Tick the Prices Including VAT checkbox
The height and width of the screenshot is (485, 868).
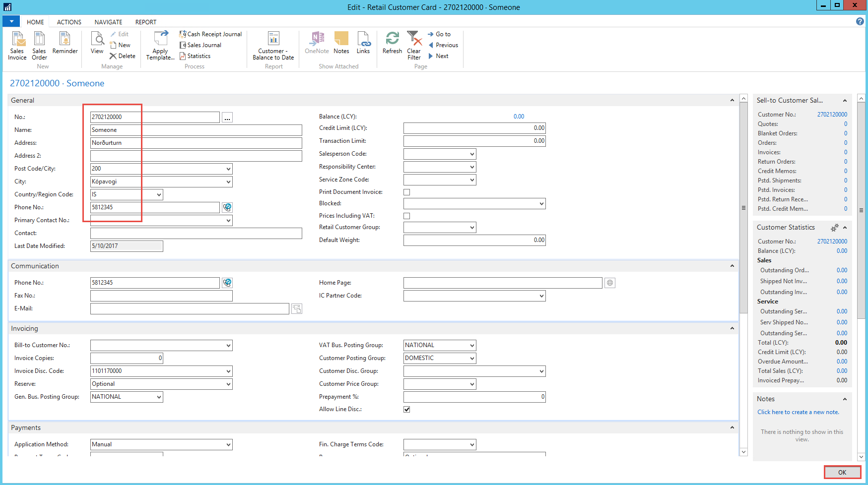[x=407, y=216]
